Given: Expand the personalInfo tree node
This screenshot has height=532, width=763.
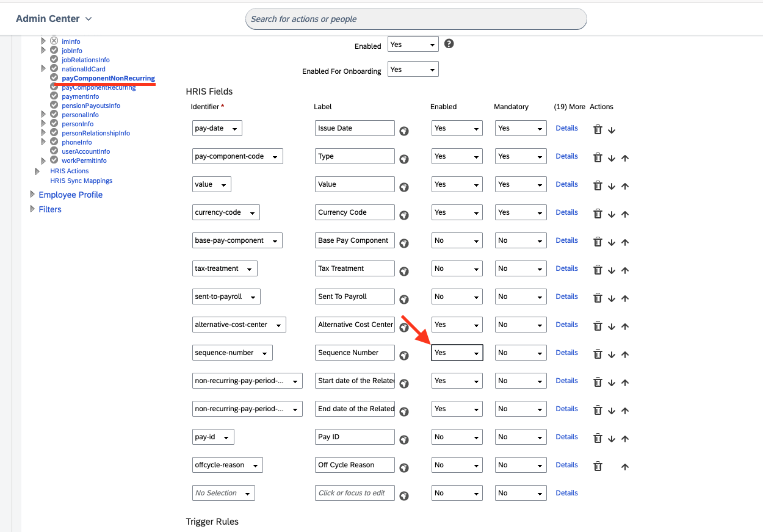Looking at the screenshot, I should click(x=43, y=115).
